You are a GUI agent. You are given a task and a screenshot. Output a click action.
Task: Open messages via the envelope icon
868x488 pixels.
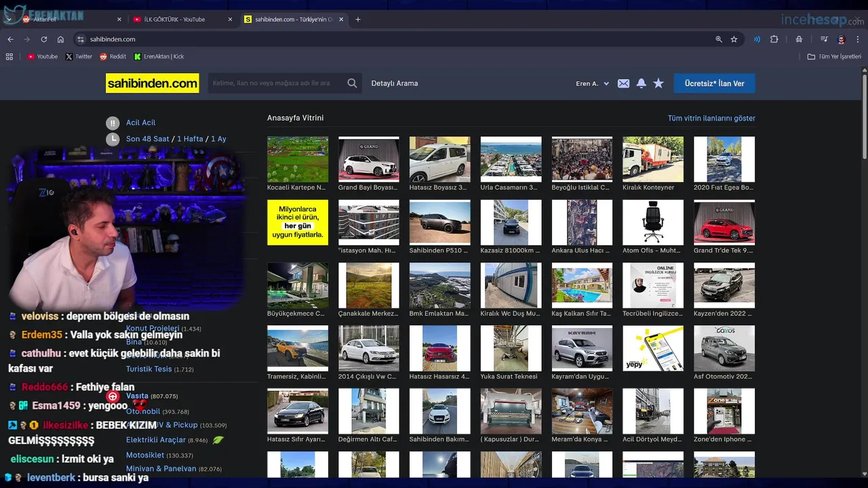[x=623, y=83]
